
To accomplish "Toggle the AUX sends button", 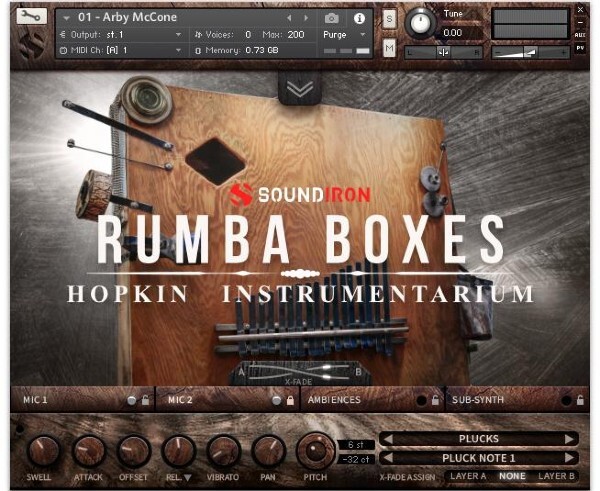I will click(580, 35).
